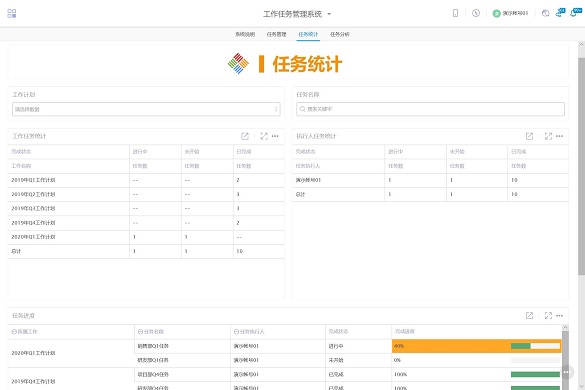
Task: Switch to the 系统说明 tab
Action: coord(245,34)
